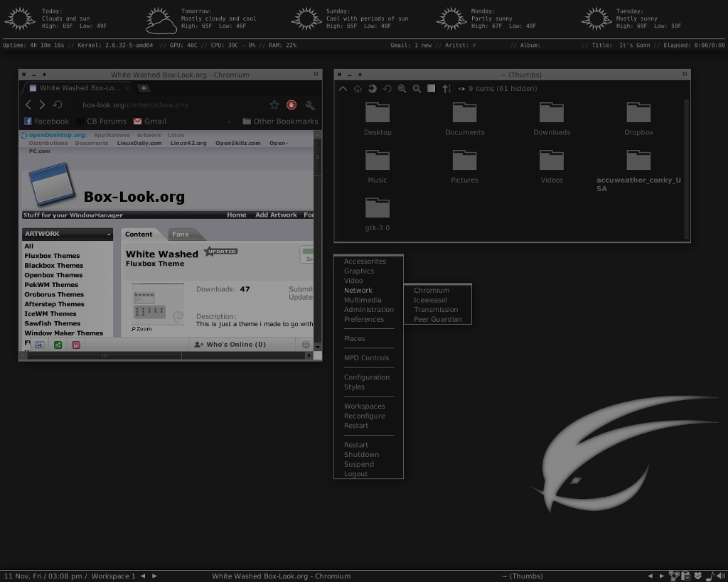Open Other Bookmarks folder

tap(280, 121)
